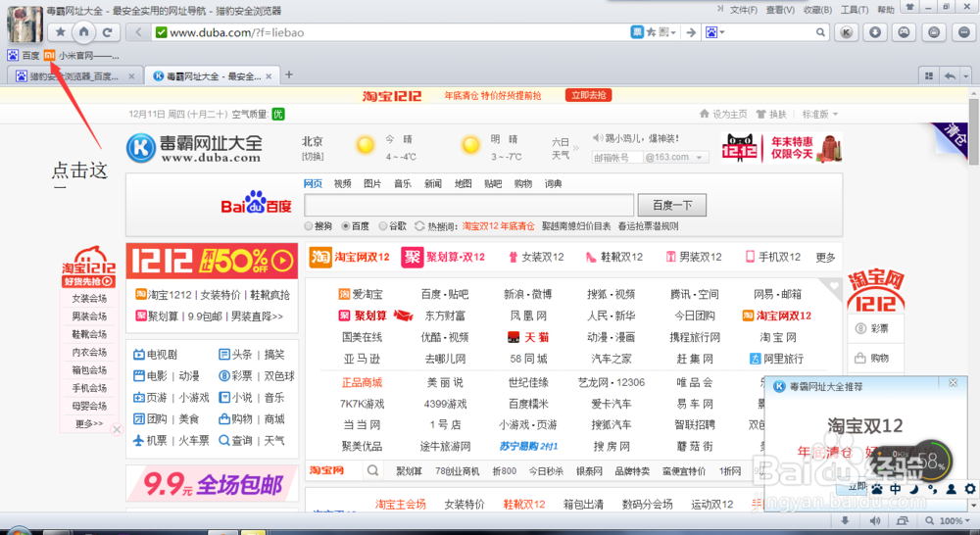Click the magnifier in 淘宝网 bar
Viewport: 980px width, 535px height.
coord(372,470)
